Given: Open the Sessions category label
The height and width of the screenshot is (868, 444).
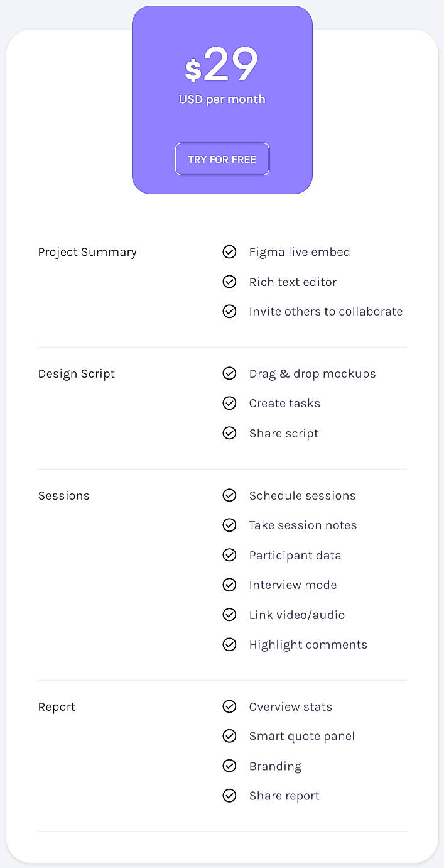Looking at the screenshot, I should point(64,495).
